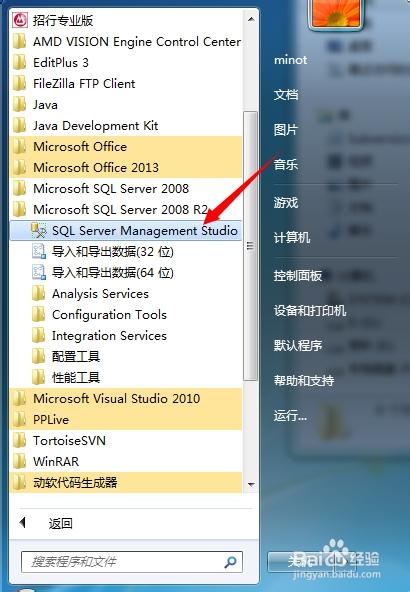The height and width of the screenshot is (592, 410).
Task: Open the Configuration Tools folder icon
Action: tap(39, 314)
